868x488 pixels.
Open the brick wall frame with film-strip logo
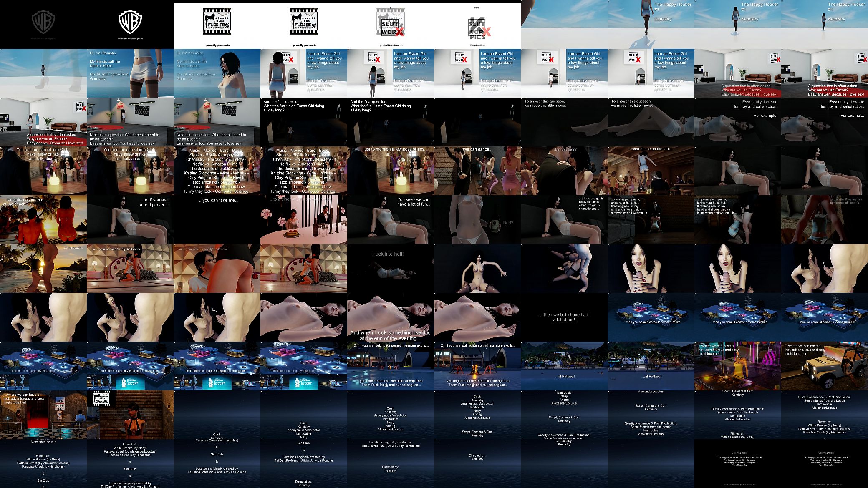tap(130, 415)
